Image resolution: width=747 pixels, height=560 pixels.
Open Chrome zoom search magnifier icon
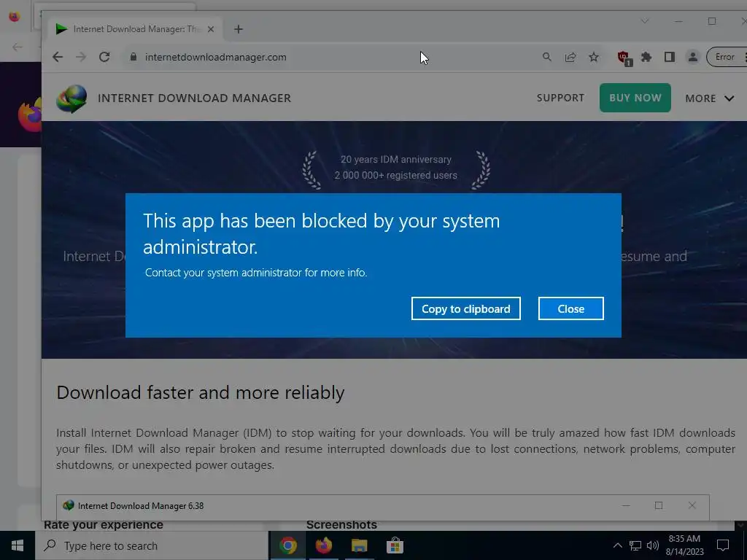pyautogui.click(x=547, y=57)
